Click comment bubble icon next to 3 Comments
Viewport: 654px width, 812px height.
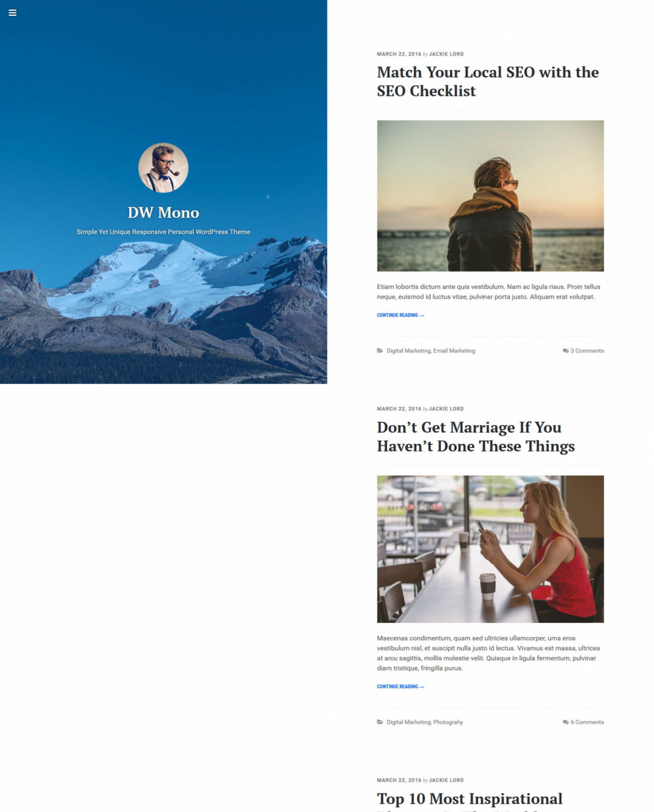[566, 351]
